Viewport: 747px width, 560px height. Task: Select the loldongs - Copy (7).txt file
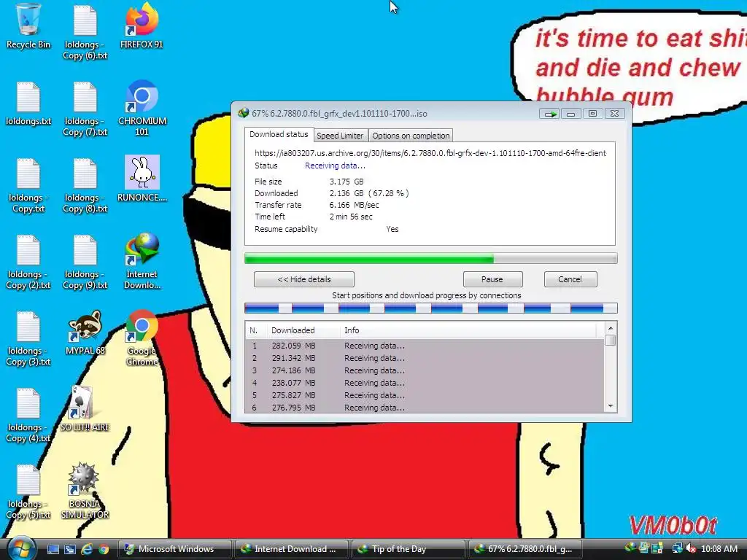[85, 109]
